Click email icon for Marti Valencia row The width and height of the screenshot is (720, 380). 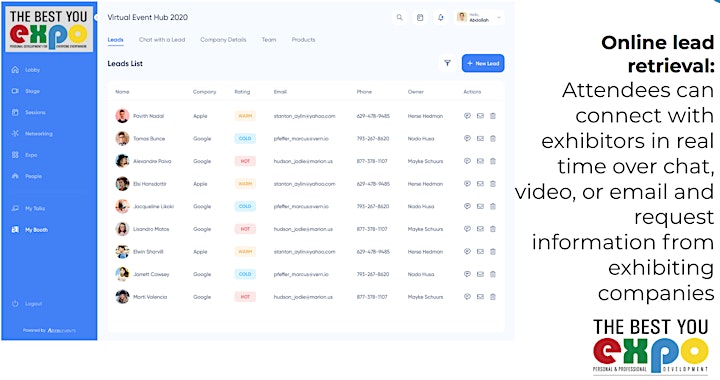tap(480, 297)
